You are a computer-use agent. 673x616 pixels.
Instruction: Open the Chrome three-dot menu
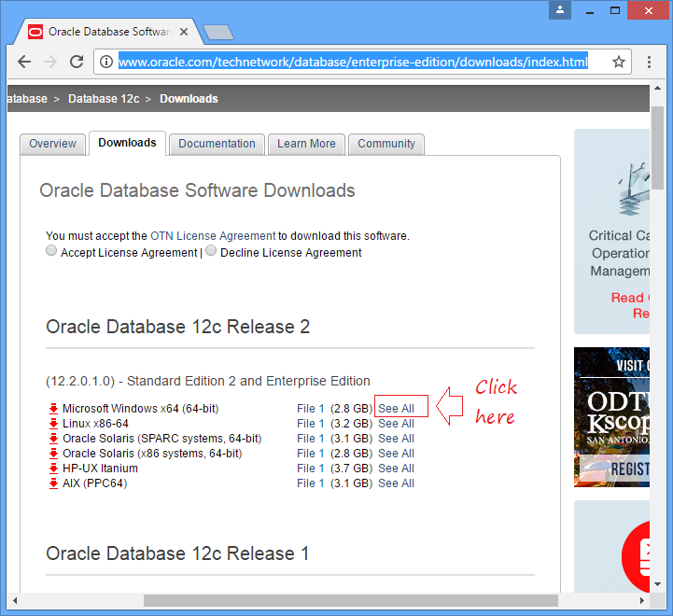tap(649, 62)
